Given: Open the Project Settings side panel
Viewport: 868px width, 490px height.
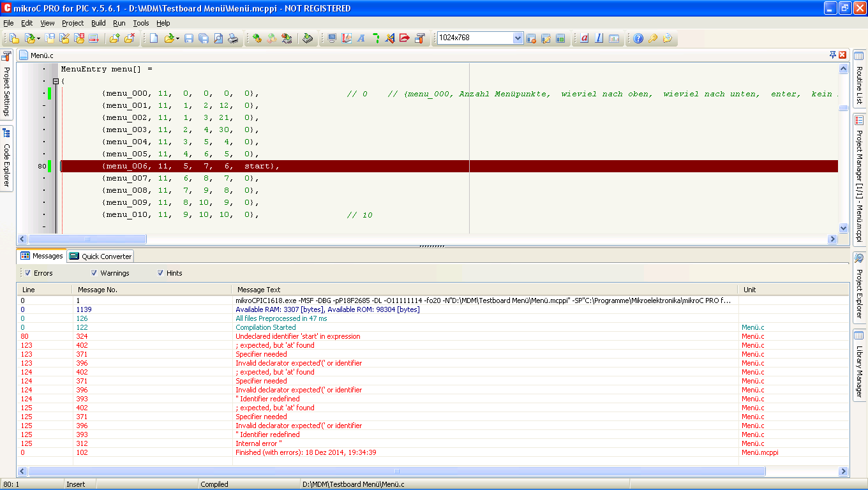Looking at the screenshot, I should 7,85.
